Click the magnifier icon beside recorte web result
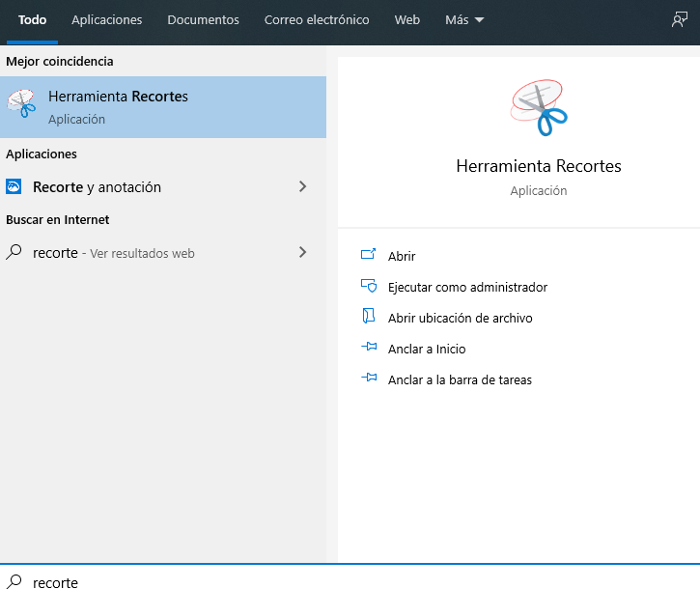The image size is (700, 589). (x=14, y=252)
